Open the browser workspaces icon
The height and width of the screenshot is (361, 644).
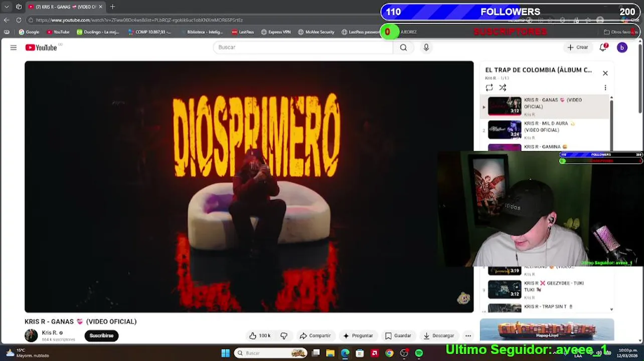19,7
